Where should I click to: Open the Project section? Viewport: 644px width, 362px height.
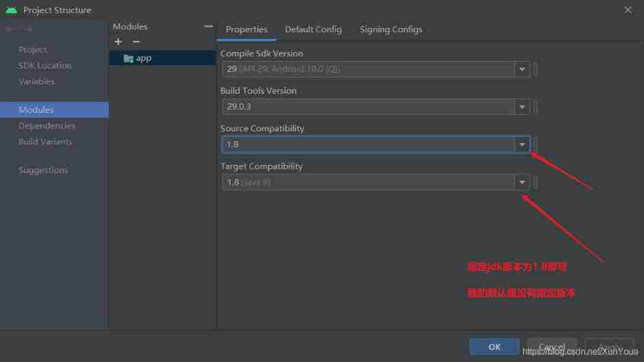33,50
